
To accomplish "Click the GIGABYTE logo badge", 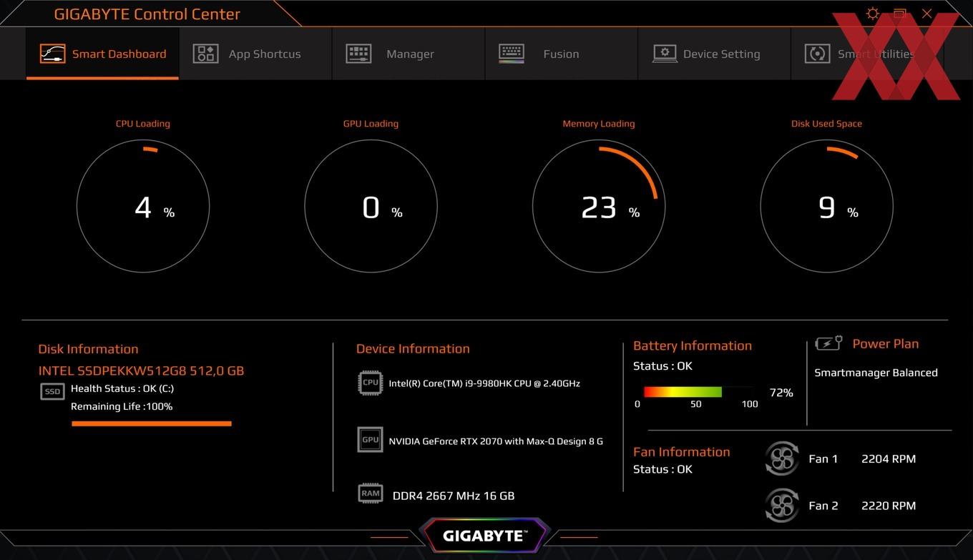I will click(484, 536).
